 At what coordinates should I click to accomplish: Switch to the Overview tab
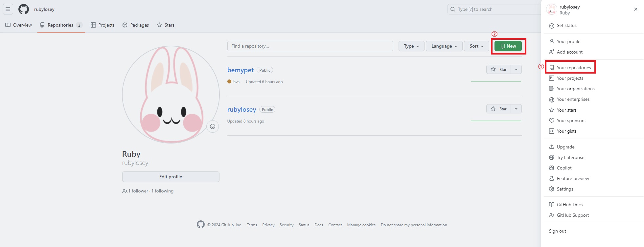point(19,25)
